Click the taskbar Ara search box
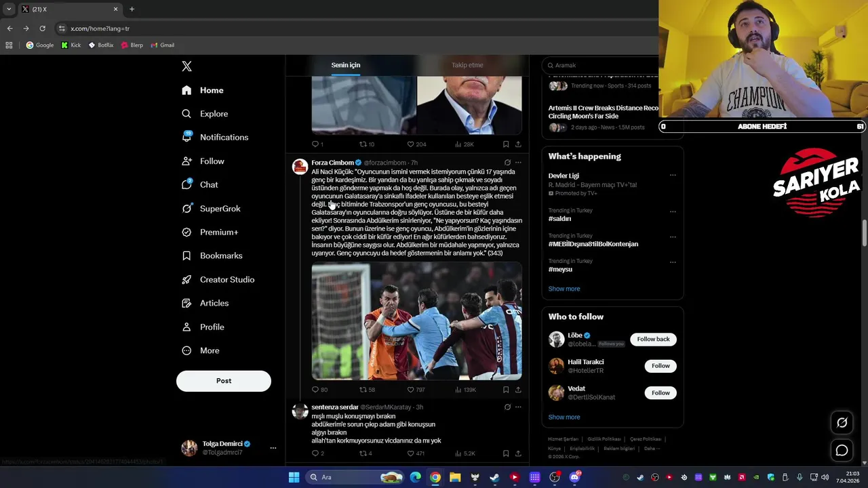The height and width of the screenshot is (488, 868). point(356,477)
